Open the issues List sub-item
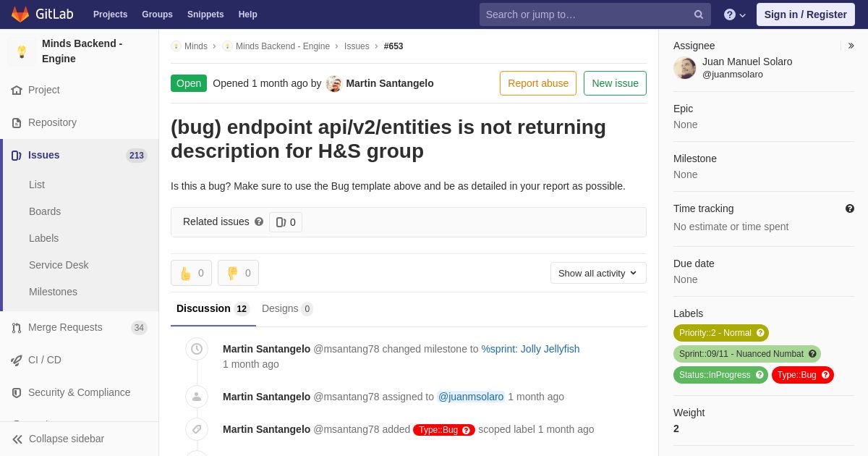 pos(37,185)
